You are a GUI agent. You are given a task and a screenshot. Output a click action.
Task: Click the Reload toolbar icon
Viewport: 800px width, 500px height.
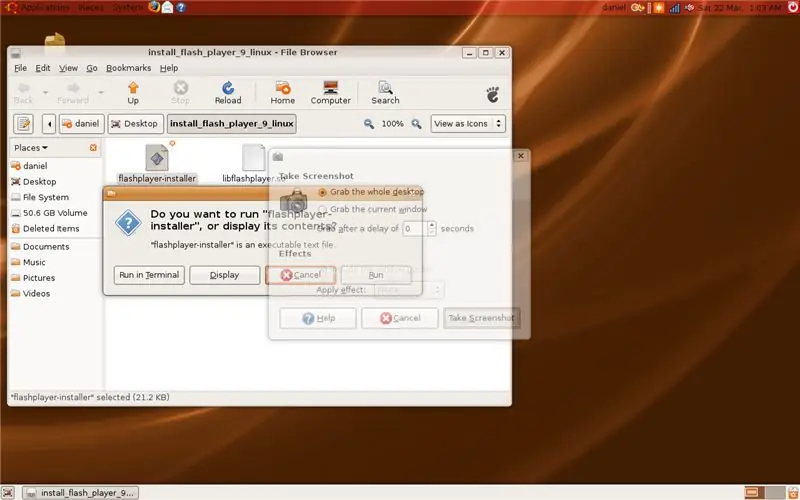click(x=228, y=87)
